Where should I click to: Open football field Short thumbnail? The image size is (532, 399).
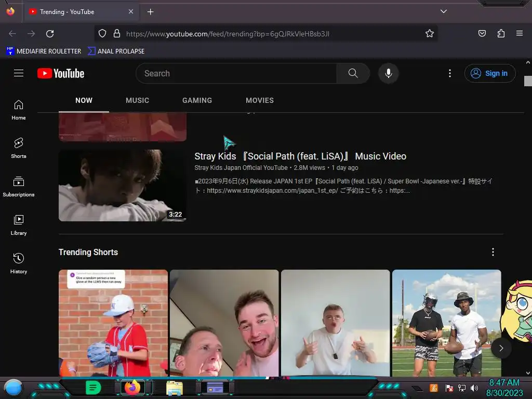[446, 323]
